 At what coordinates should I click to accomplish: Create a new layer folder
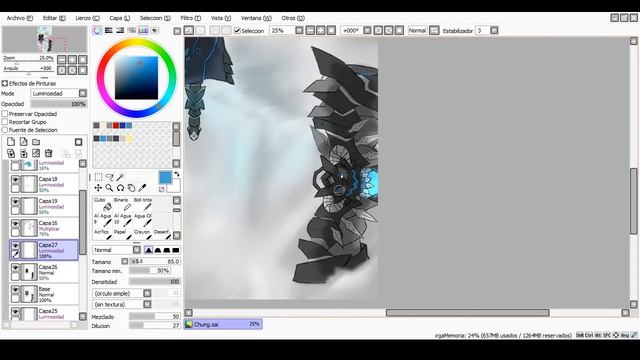point(36,142)
